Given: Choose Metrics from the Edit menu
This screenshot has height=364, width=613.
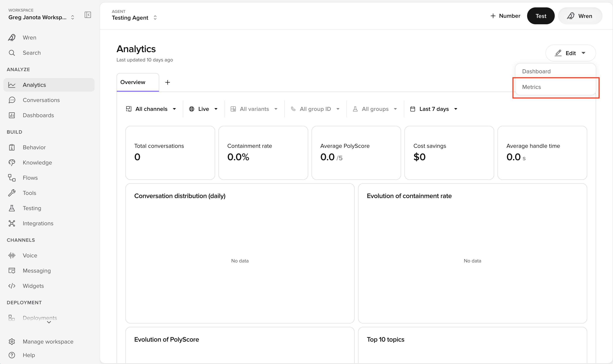Looking at the screenshot, I should pos(556,87).
